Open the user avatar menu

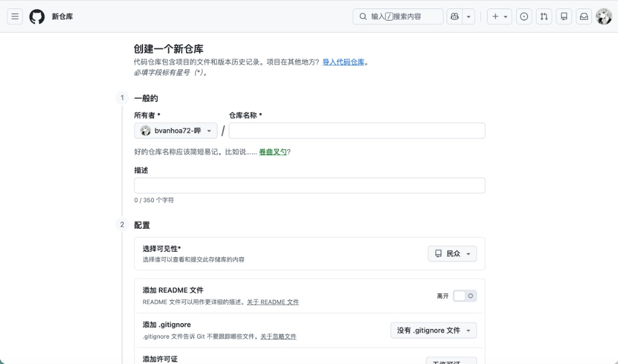(x=604, y=16)
